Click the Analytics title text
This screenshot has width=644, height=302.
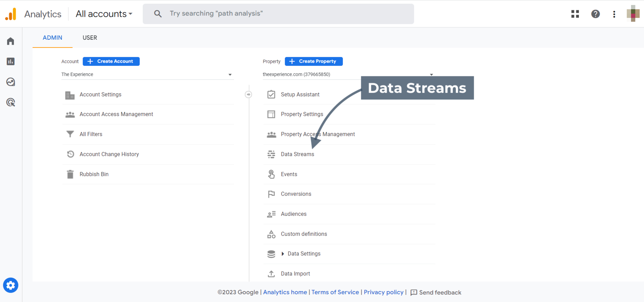click(x=43, y=14)
